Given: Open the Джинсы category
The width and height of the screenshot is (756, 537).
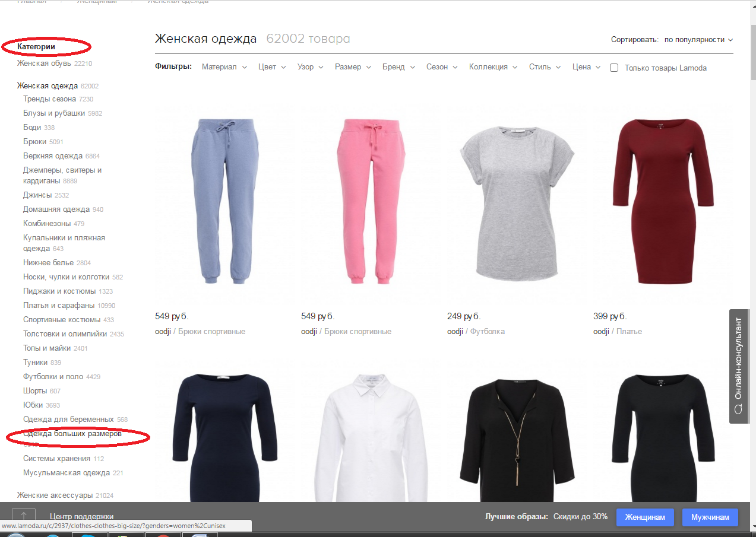Looking at the screenshot, I should 37,195.
